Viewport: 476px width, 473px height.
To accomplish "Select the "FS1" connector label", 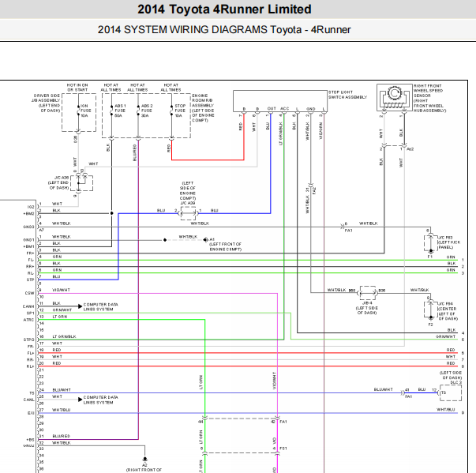I will (x=283, y=449).
